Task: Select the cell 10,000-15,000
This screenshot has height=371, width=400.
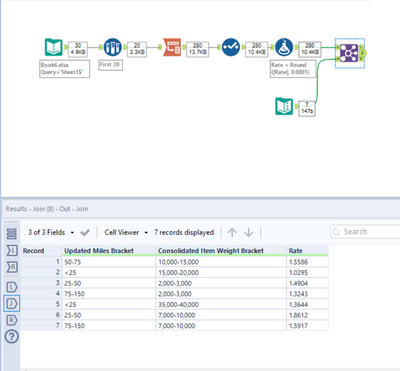Action: [x=221, y=262]
